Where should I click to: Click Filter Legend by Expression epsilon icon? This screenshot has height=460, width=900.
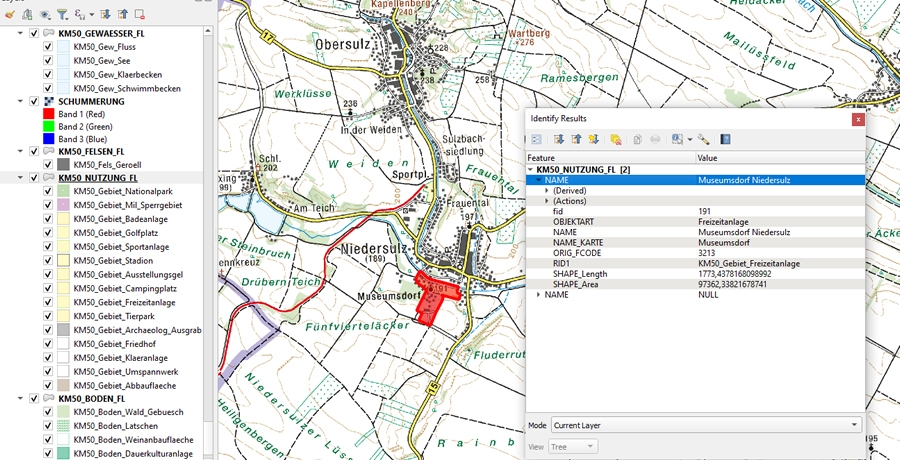pyautogui.click(x=80, y=14)
